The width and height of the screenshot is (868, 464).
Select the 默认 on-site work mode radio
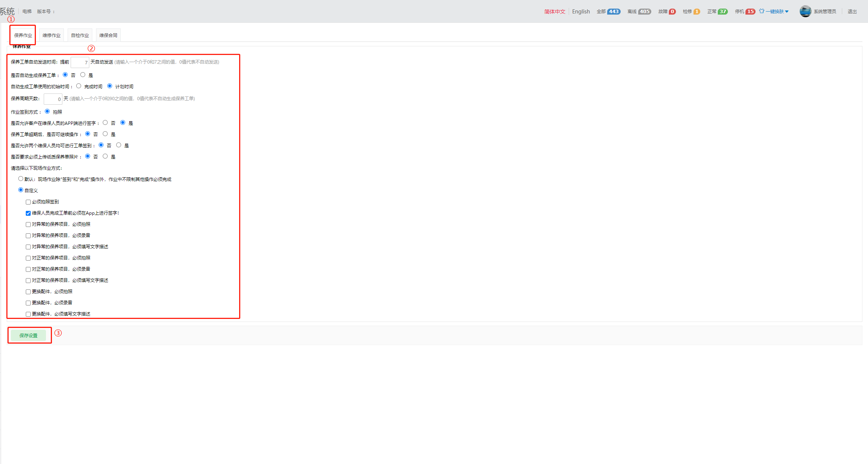pyautogui.click(x=21, y=179)
